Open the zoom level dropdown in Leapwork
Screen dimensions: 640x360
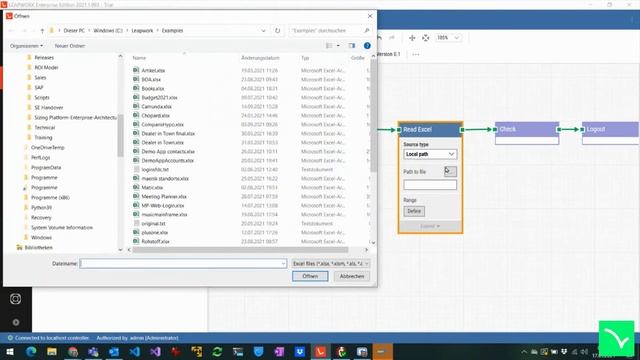tap(448, 38)
